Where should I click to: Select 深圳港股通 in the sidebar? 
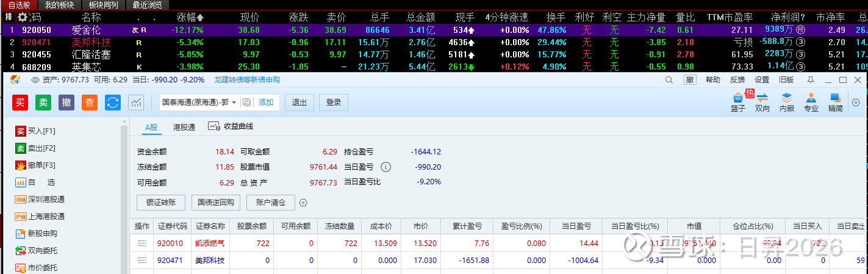pos(40,200)
